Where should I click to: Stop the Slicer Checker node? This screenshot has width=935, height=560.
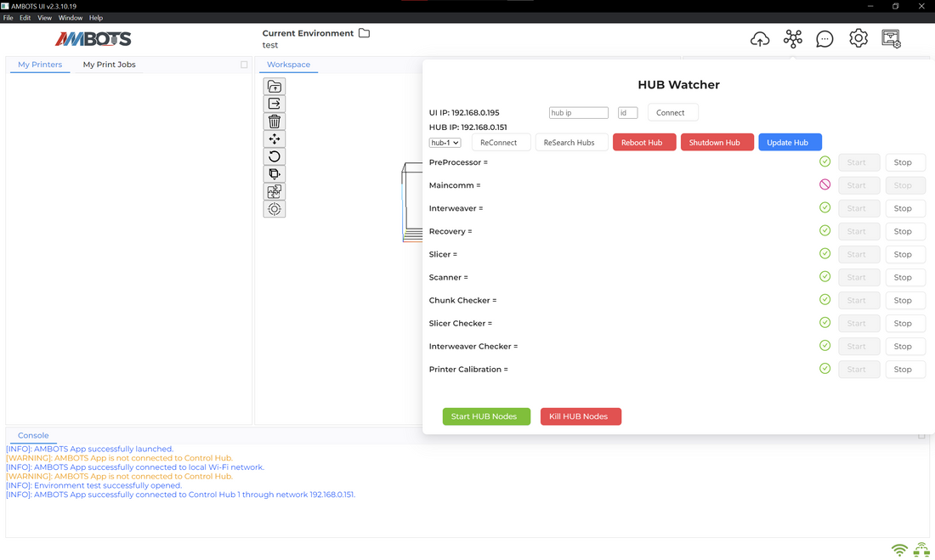tap(904, 323)
